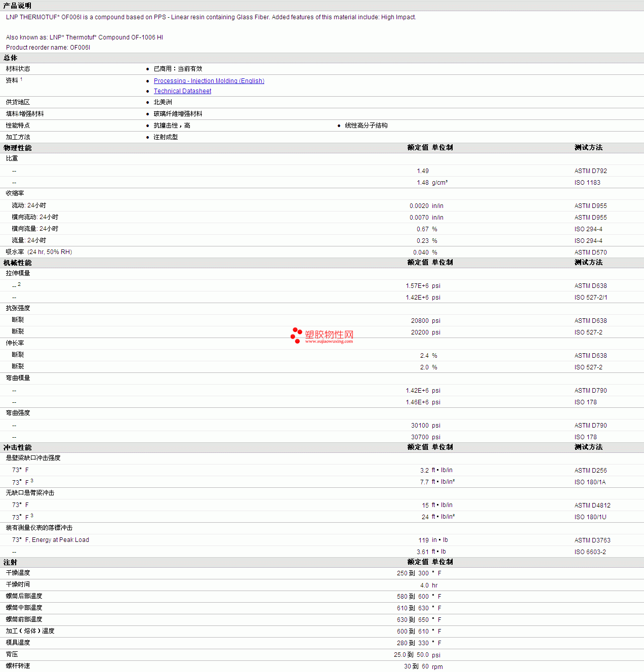
Task: Select the '性能特点' row label
Action: coord(18,125)
